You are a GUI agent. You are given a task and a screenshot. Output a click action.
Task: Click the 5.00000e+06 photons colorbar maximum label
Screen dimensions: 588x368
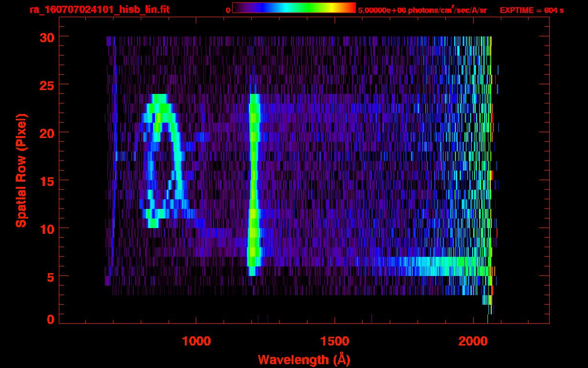point(422,10)
